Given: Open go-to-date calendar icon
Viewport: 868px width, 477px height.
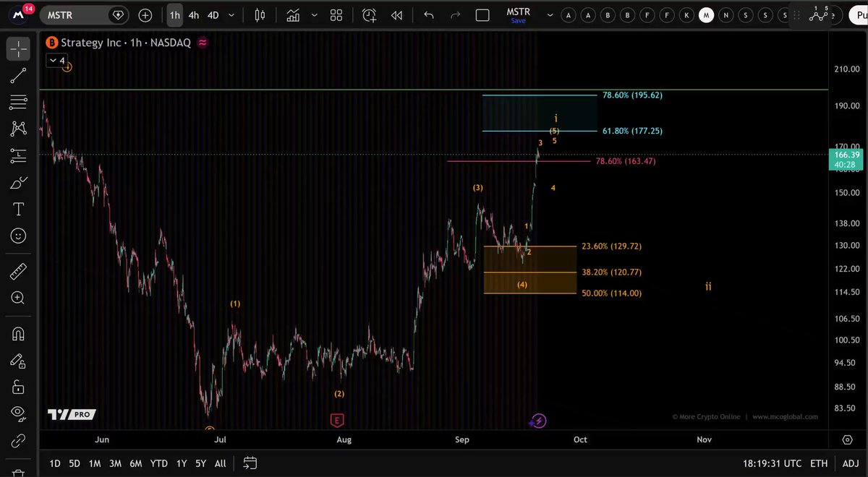Looking at the screenshot, I should (x=250, y=463).
